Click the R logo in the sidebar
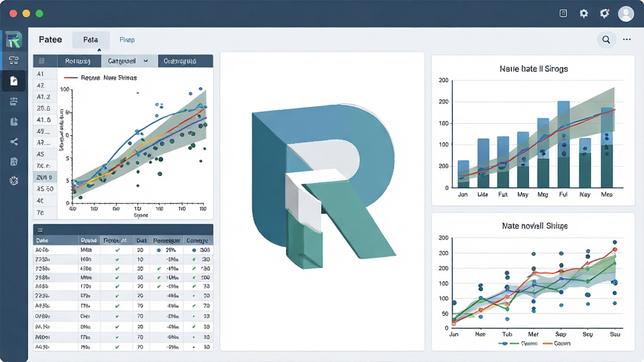 pos(14,40)
